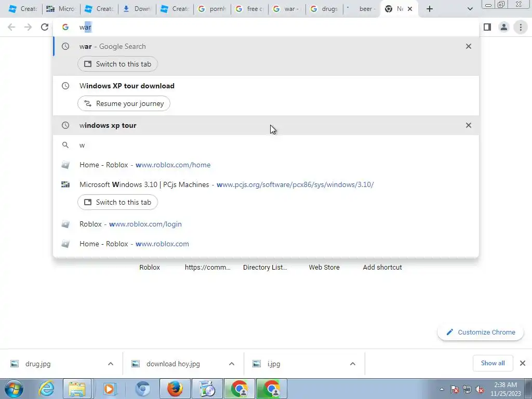Click 'Customize Chrome' button
The height and width of the screenshot is (399, 532).
tap(481, 332)
